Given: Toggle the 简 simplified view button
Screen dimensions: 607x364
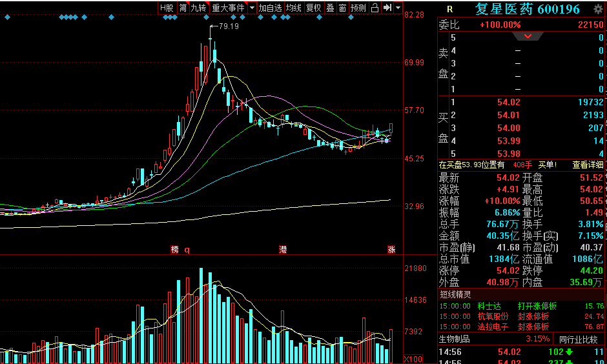Looking at the screenshot, I should [183, 8].
